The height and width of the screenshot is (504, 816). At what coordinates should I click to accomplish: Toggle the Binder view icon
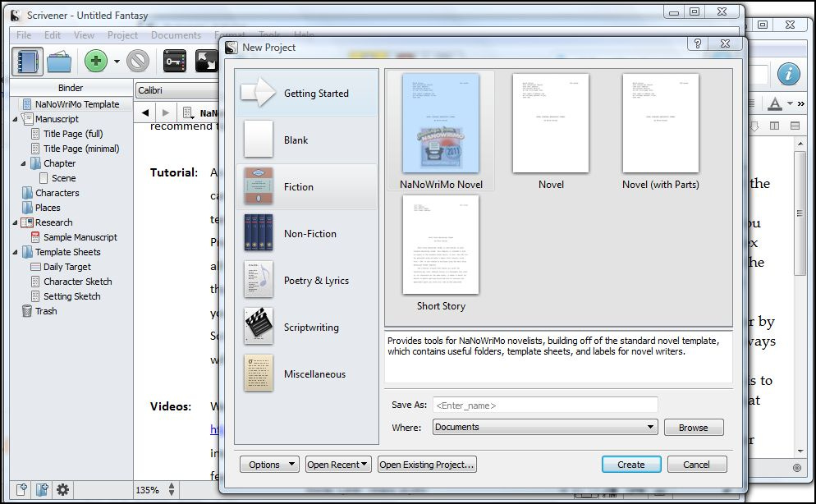pos(28,62)
